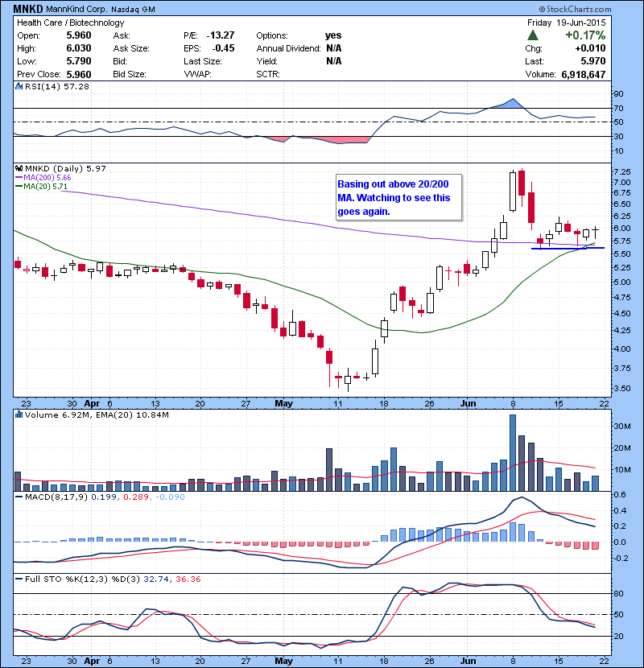
Task: Click the tall white candlestick at June 8
Action: [x=513, y=192]
